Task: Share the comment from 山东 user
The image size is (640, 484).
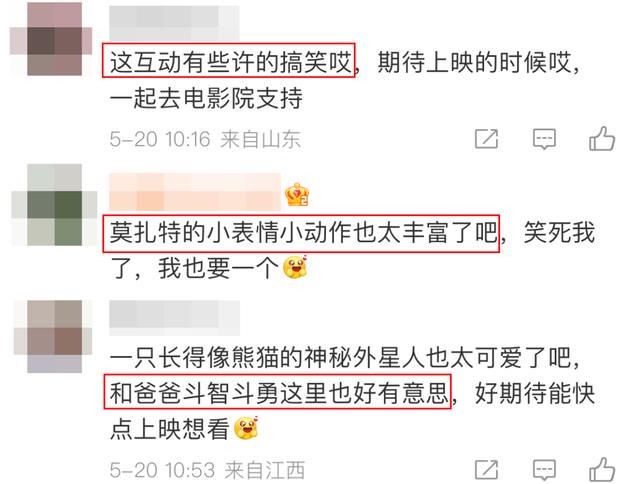Action: (487, 139)
